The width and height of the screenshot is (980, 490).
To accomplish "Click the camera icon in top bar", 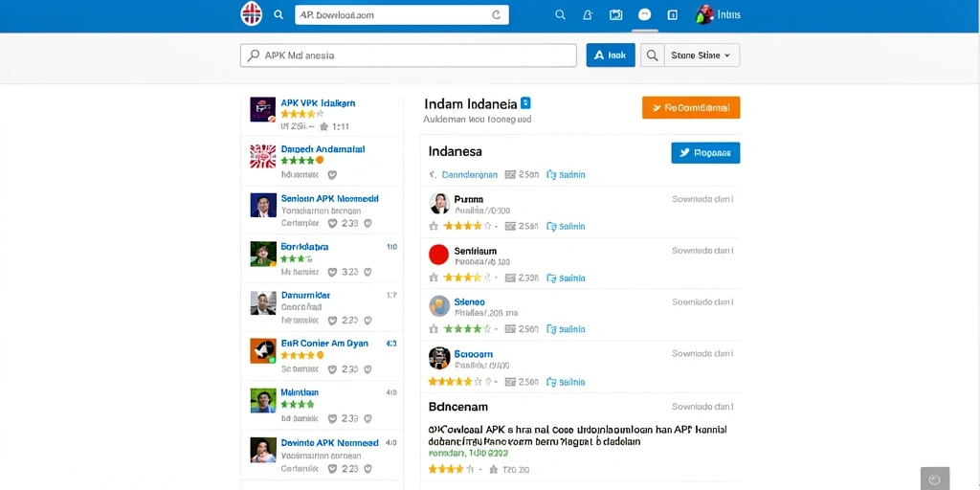I will pos(615,15).
